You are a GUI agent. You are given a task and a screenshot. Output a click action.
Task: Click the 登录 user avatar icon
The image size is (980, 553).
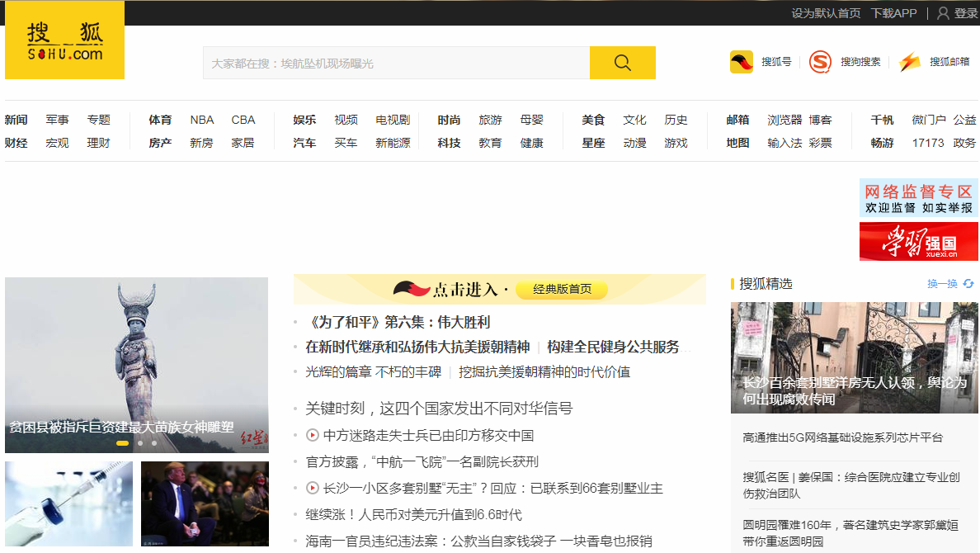(943, 13)
